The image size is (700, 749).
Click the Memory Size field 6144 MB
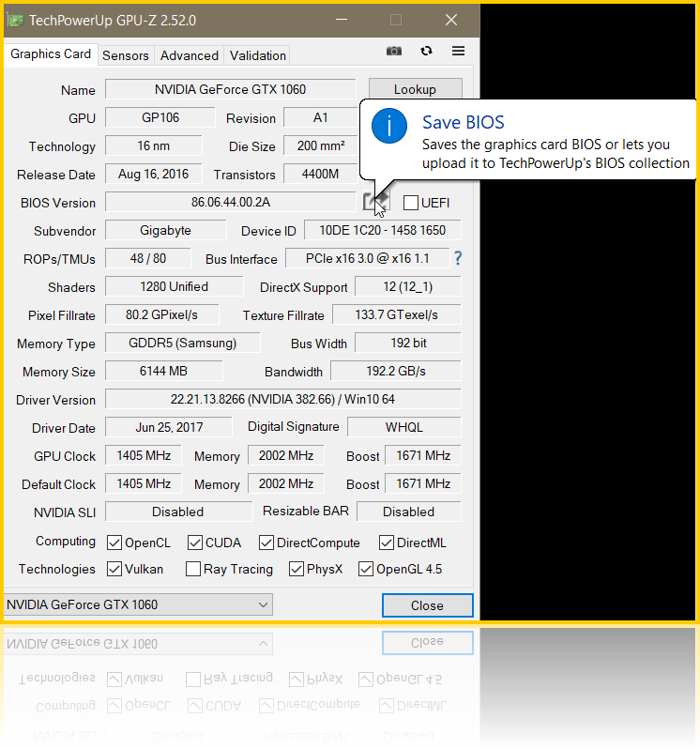click(164, 371)
